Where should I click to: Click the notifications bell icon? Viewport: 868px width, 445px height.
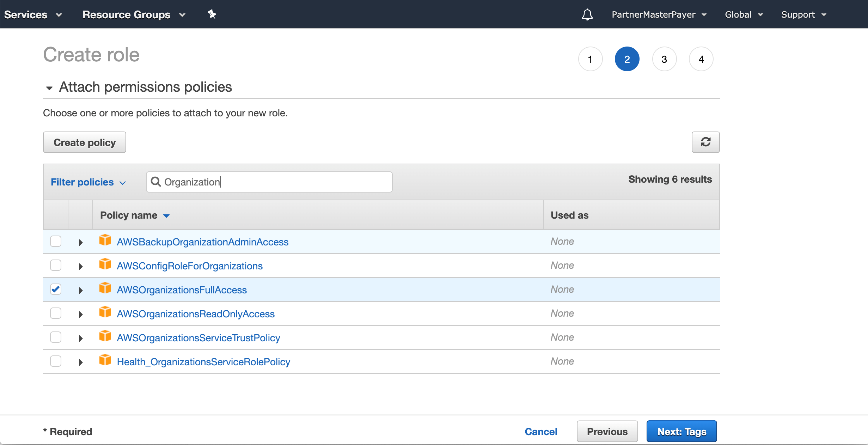click(587, 14)
